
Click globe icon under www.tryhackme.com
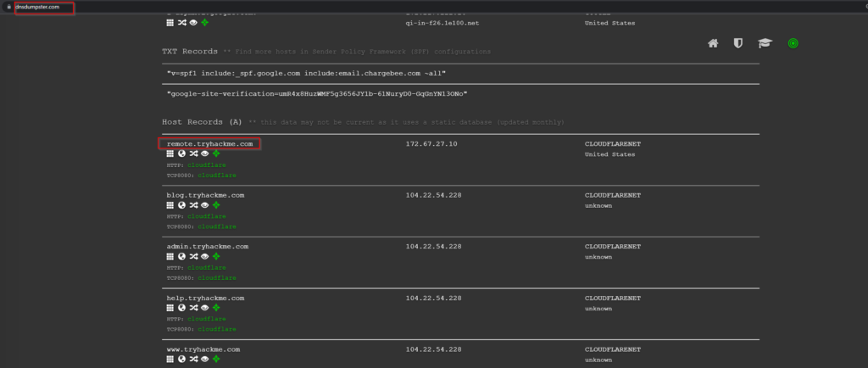coord(181,360)
